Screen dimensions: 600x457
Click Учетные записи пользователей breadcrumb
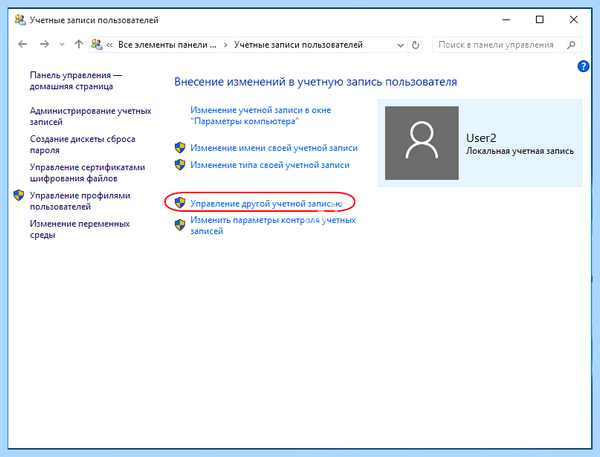coord(298,45)
